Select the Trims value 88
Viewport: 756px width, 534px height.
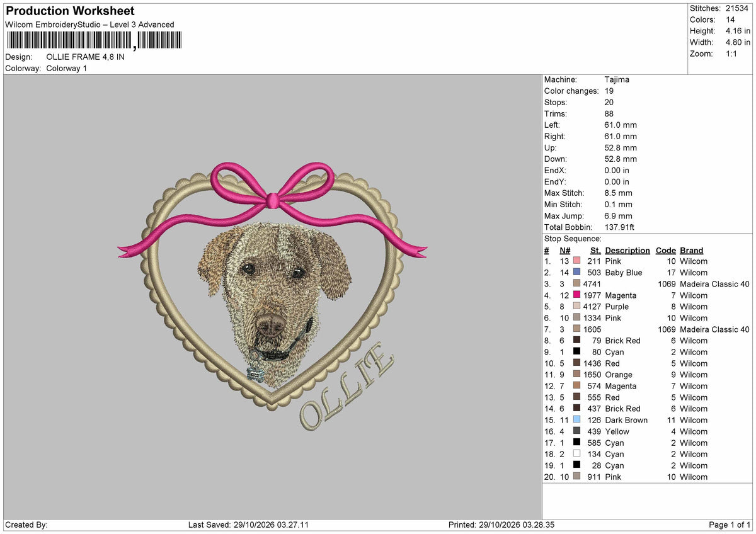point(609,114)
